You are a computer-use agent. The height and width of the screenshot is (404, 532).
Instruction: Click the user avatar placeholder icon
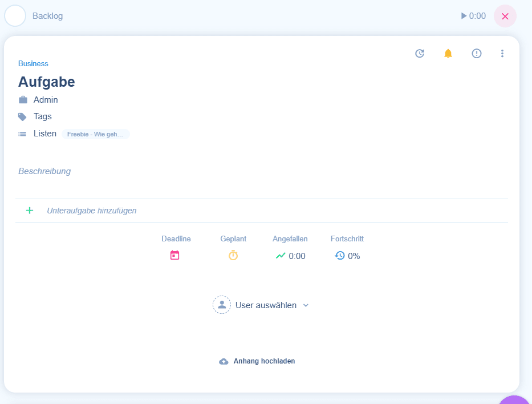click(222, 305)
